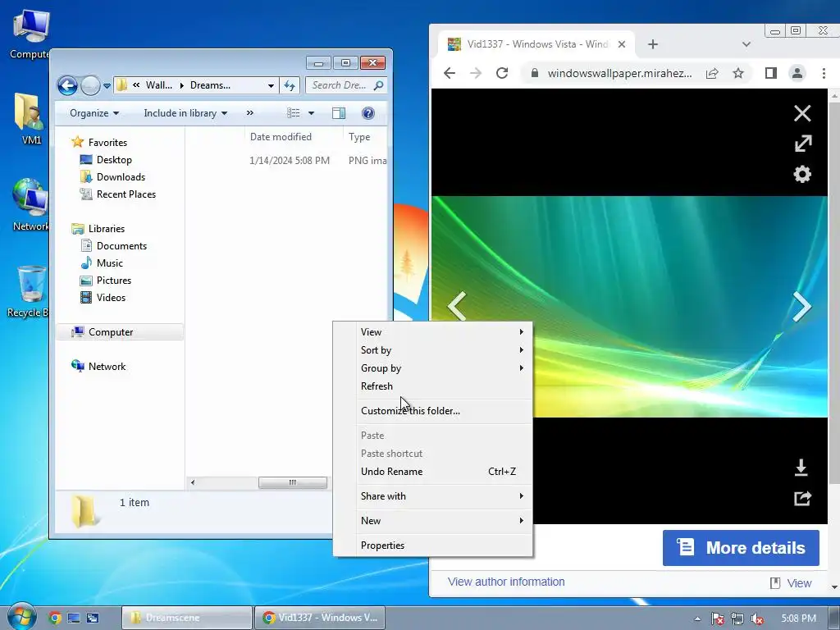
Task: Select Network in navigation pane
Action: pos(107,367)
